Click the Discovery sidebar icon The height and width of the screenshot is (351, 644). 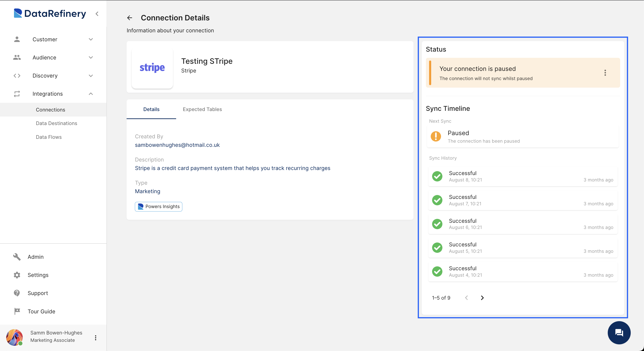17,76
